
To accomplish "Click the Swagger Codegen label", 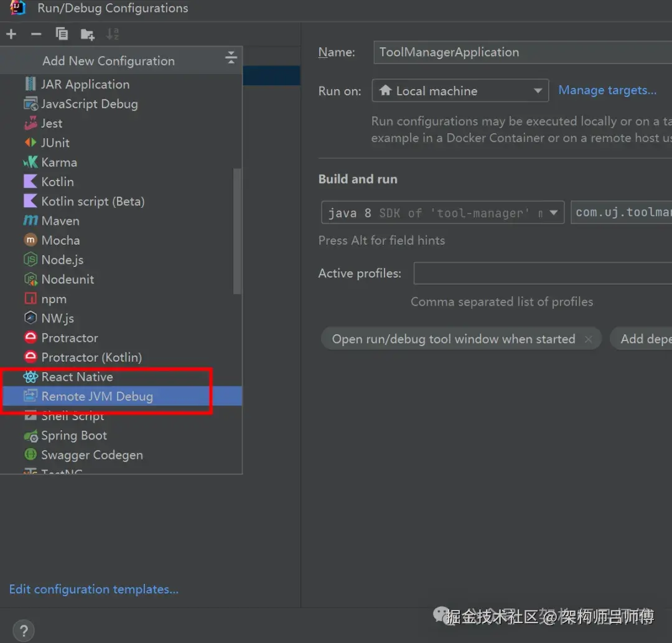I will [92, 455].
